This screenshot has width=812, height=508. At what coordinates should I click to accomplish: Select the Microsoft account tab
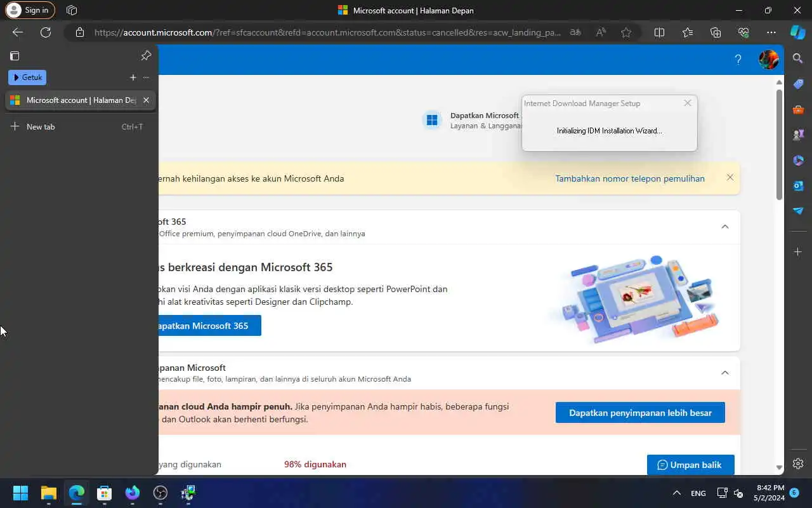(80, 100)
